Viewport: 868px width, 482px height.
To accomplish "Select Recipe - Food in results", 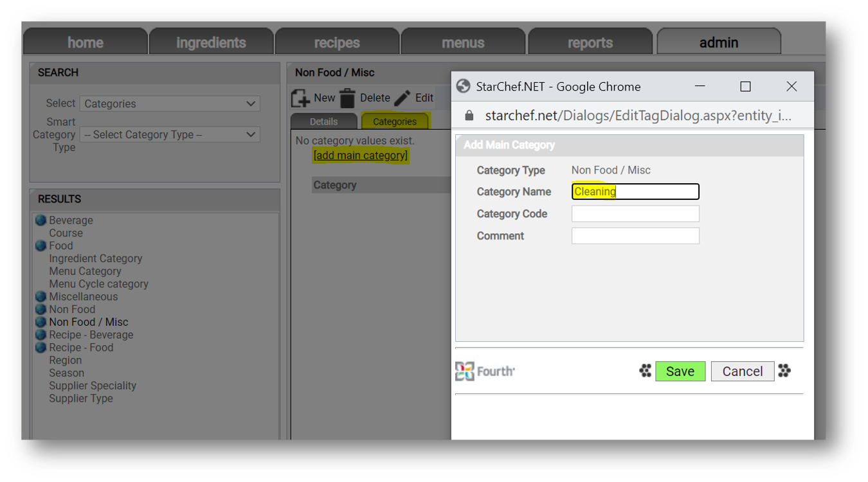I will point(81,347).
